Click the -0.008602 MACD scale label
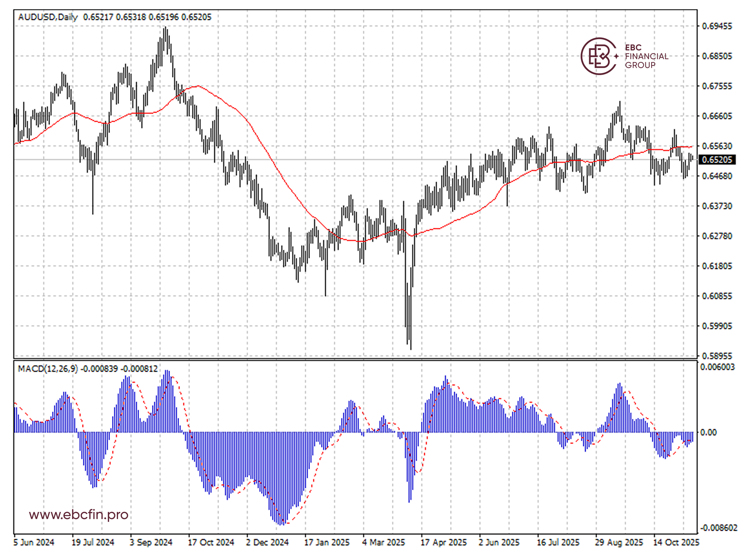 pyautogui.click(x=719, y=528)
